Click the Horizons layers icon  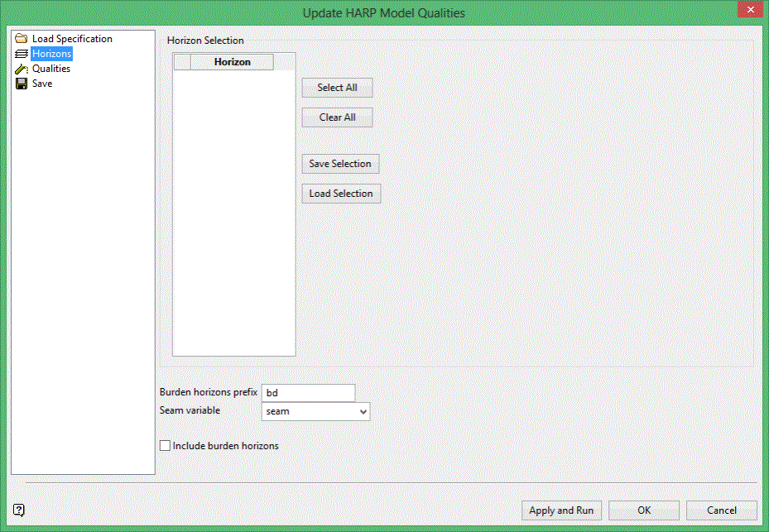[x=21, y=54]
